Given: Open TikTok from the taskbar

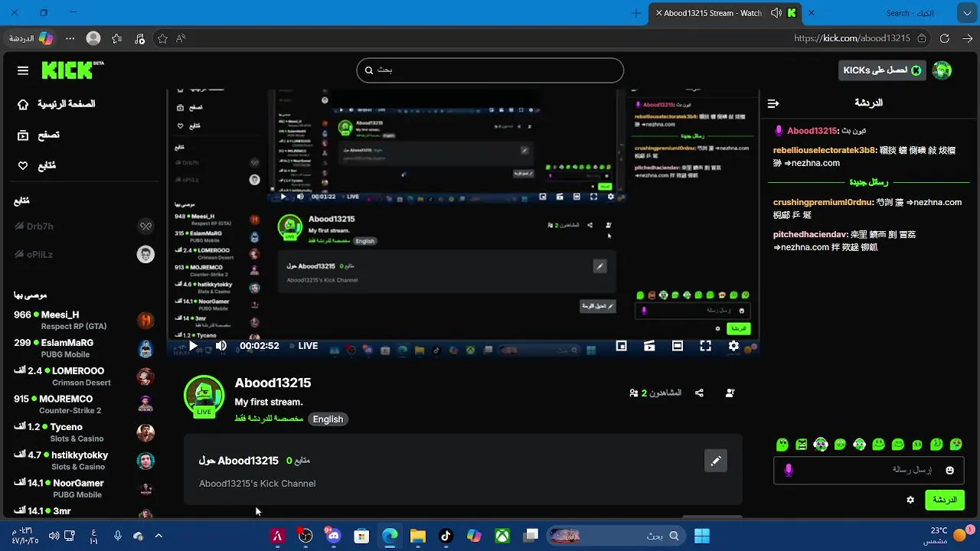Looking at the screenshot, I should click(446, 536).
